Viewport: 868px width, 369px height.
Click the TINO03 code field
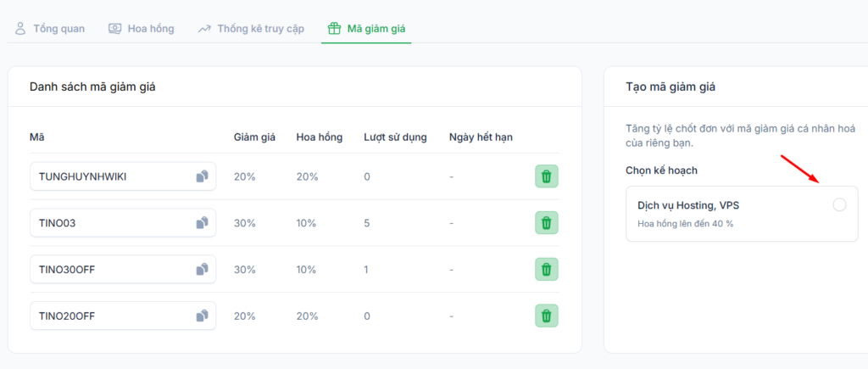click(123, 223)
